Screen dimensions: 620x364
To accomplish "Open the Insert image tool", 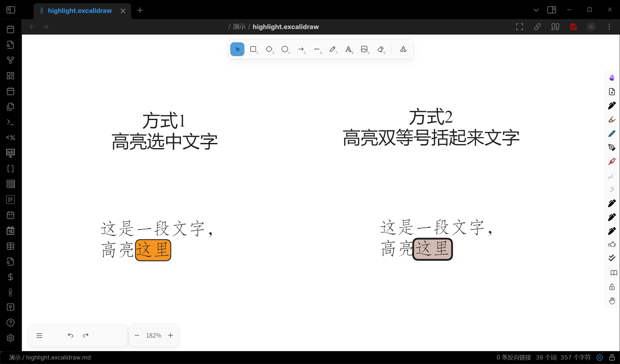I will point(365,49).
